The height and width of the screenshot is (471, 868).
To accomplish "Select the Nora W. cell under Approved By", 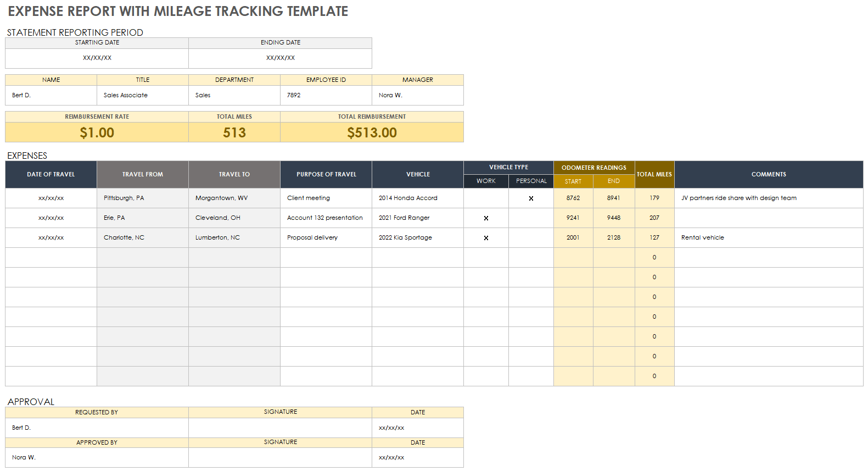I will coord(97,457).
